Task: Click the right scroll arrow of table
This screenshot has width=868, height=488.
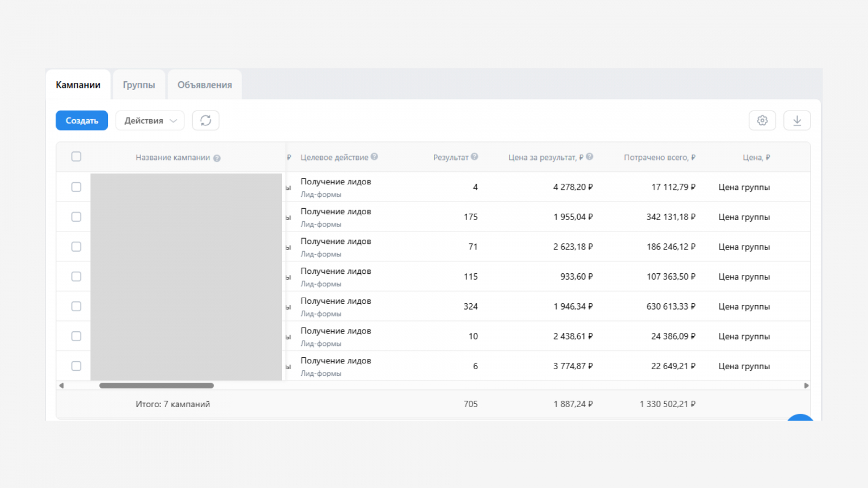Action: 806,386
